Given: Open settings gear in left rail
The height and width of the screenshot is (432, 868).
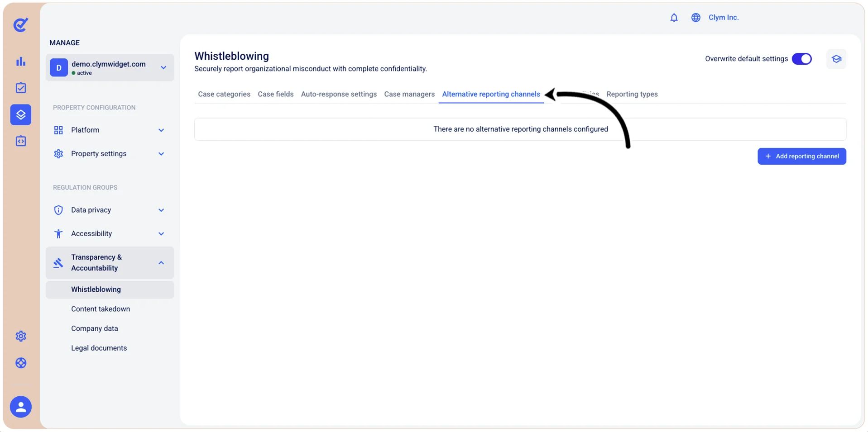Looking at the screenshot, I should [21, 336].
